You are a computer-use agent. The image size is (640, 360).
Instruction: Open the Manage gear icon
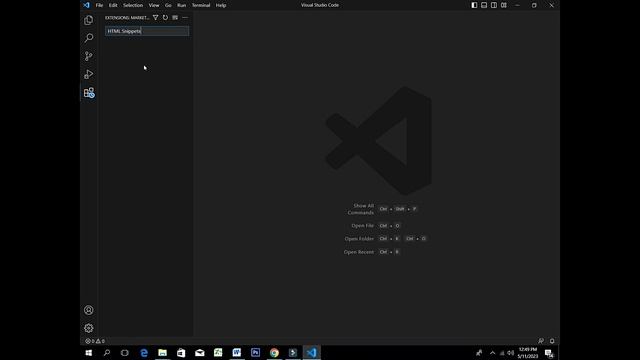pyautogui.click(x=89, y=328)
